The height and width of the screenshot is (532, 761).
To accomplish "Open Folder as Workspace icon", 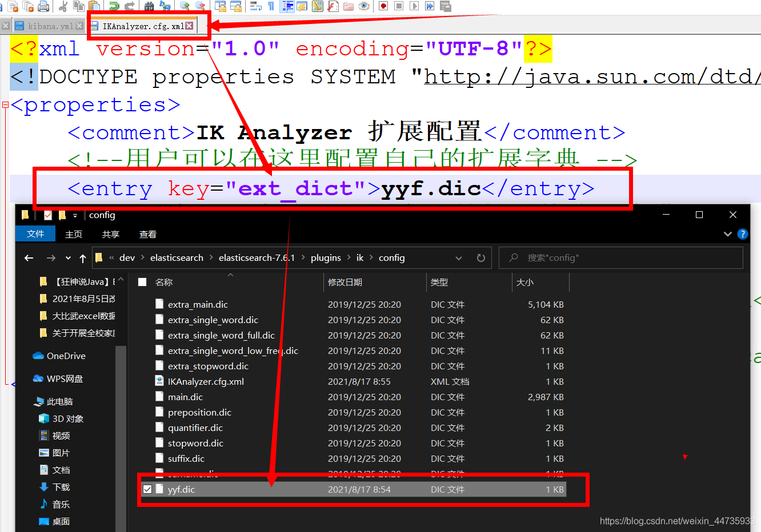I will 349,7.
